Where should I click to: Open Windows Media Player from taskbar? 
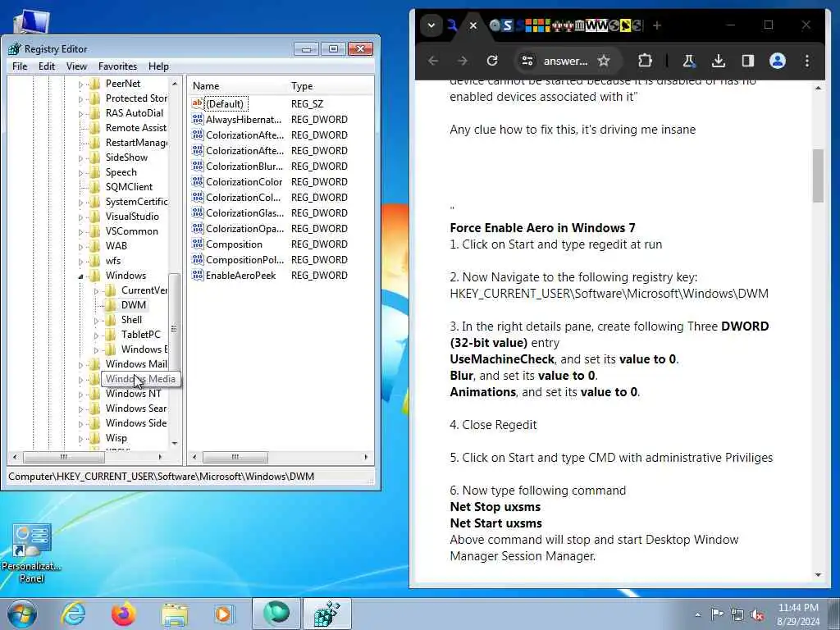tap(224, 614)
